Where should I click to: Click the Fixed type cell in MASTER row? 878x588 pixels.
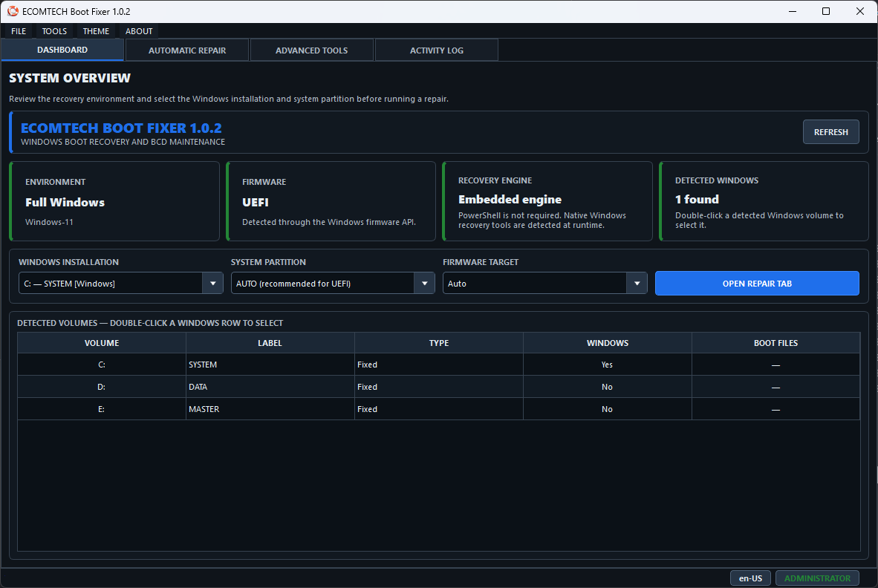(439, 410)
